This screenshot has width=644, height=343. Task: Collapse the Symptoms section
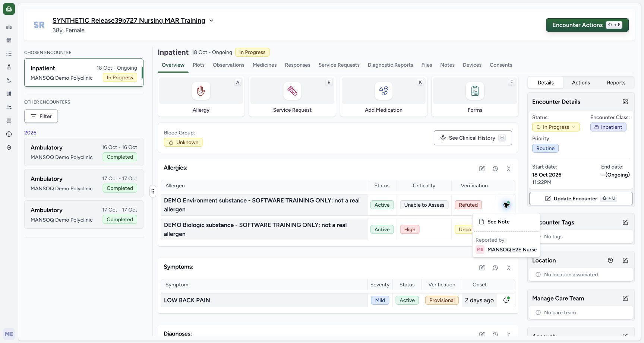509,268
